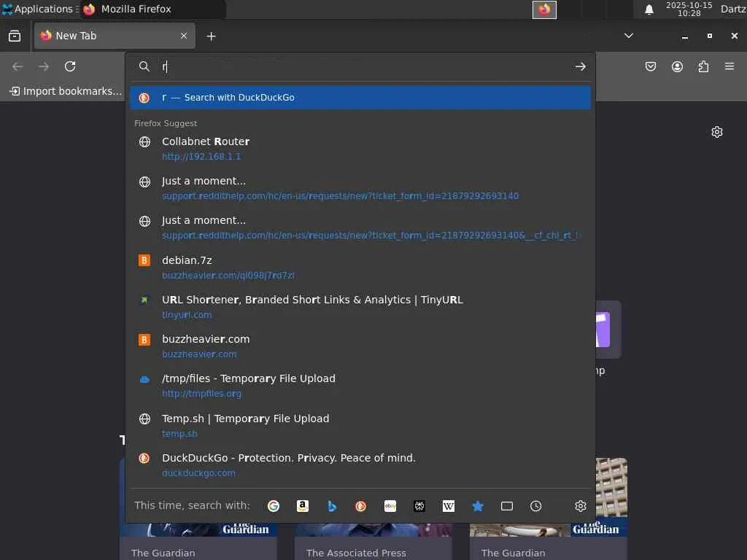The width and height of the screenshot is (747, 560).
Task: Open a new tab with plus button
Action: 211,36
